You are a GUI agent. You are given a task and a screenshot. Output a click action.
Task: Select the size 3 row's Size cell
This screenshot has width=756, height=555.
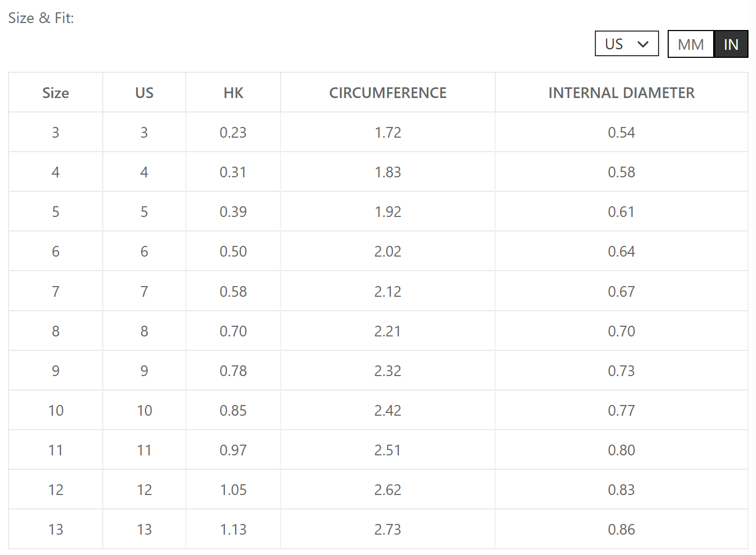point(56,132)
